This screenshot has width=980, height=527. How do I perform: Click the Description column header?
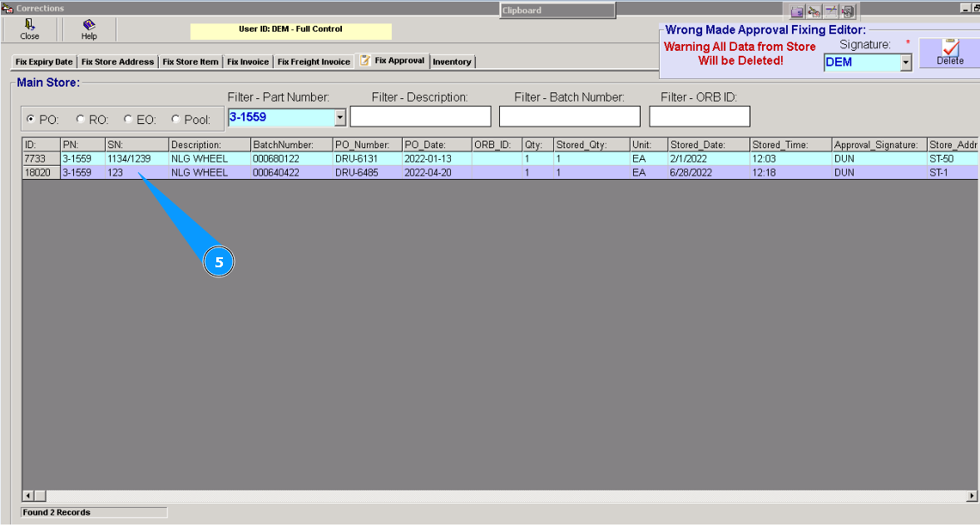point(210,145)
